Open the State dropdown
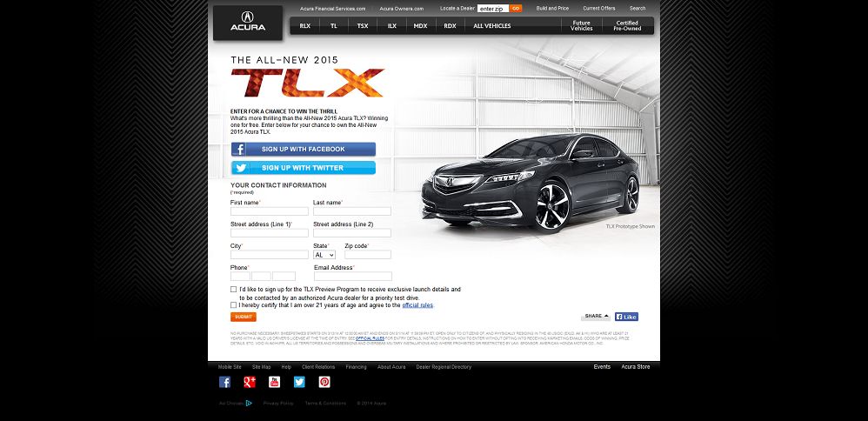868x421 pixels. coord(324,255)
